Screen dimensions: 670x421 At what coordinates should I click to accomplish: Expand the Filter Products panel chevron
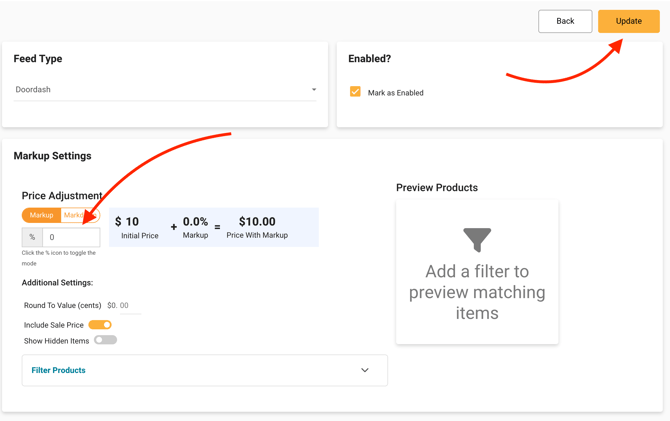[x=364, y=370]
